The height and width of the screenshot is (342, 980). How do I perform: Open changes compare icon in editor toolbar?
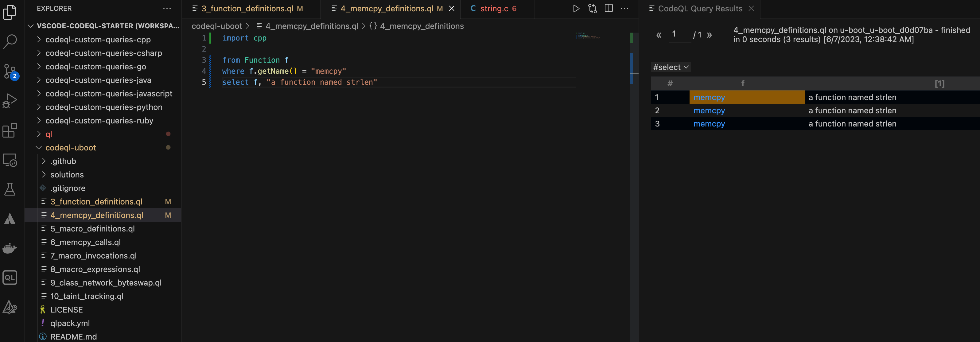(x=592, y=8)
